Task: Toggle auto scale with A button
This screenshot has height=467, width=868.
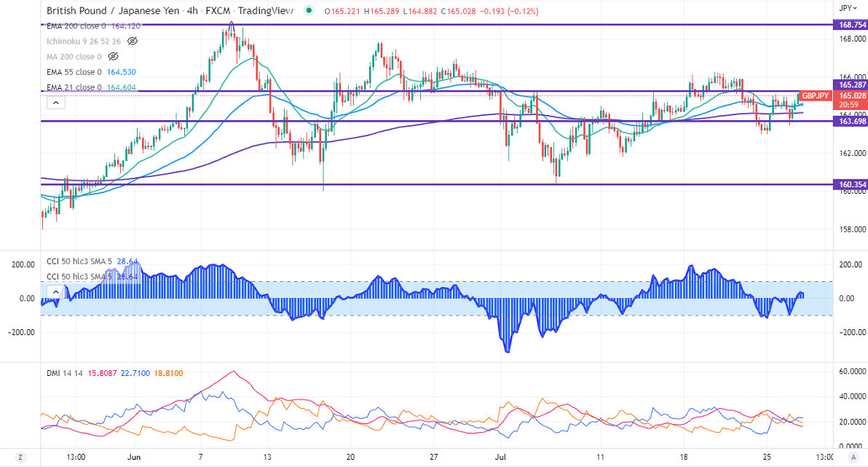Action: tap(853, 457)
